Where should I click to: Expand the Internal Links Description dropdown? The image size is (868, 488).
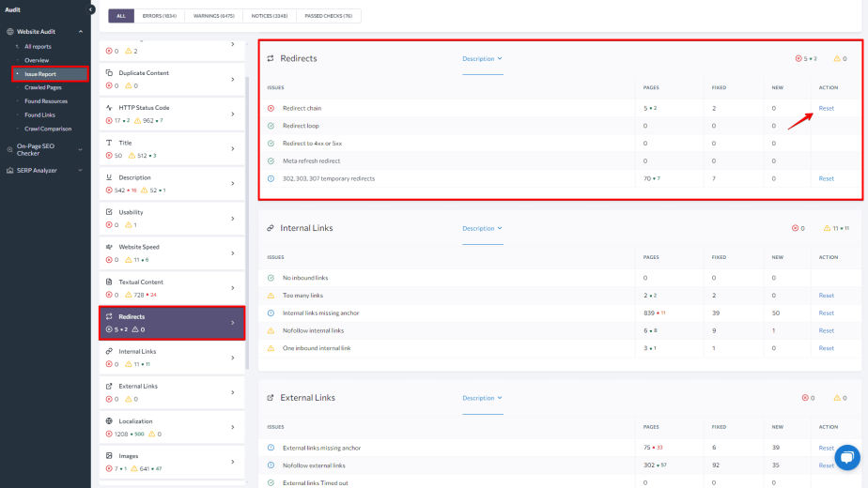[x=482, y=228]
